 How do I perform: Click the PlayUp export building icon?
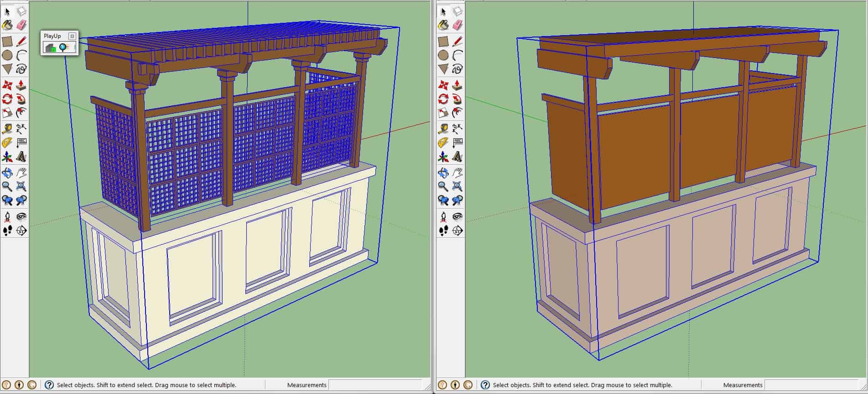point(51,47)
